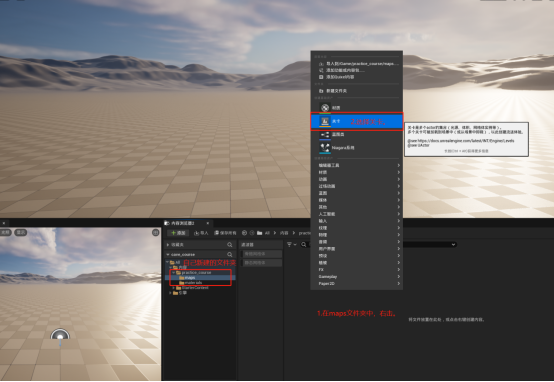Click the Material sphere icon in context menu
This screenshot has height=382, width=554.
click(325, 107)
